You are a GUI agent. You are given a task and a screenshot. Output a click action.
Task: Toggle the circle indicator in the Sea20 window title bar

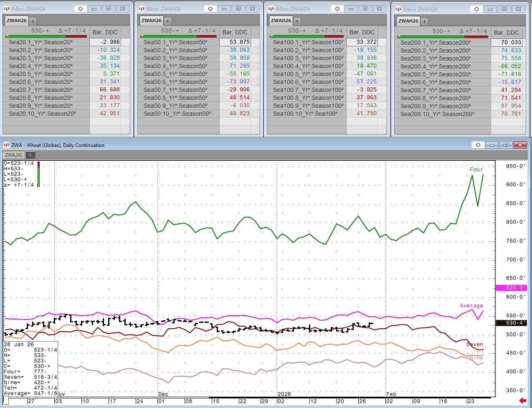pos(81,9)
